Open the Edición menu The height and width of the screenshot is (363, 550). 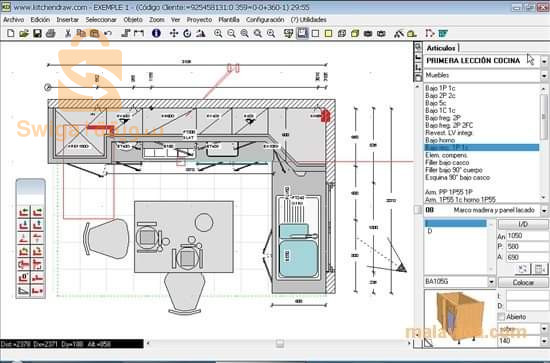point(40,20)
